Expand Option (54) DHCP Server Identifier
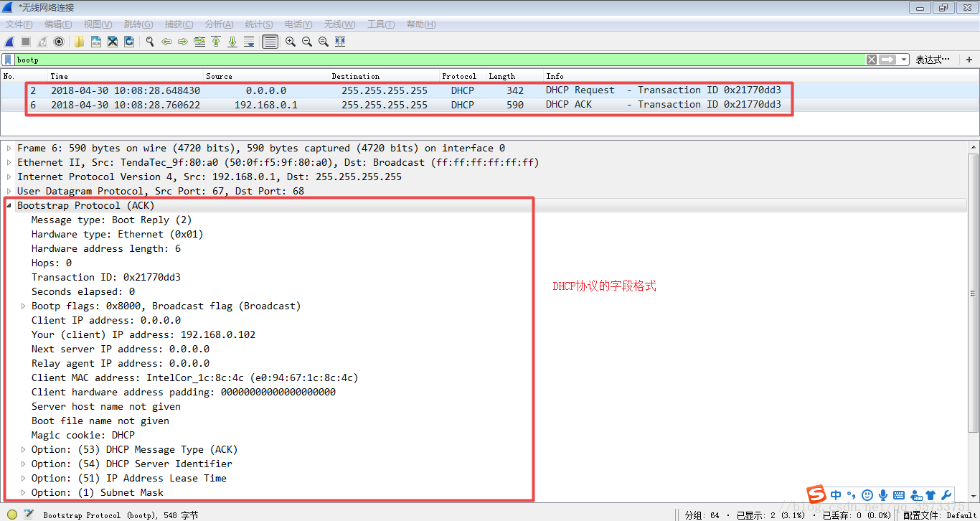980x521 pixels. [24, 464]
